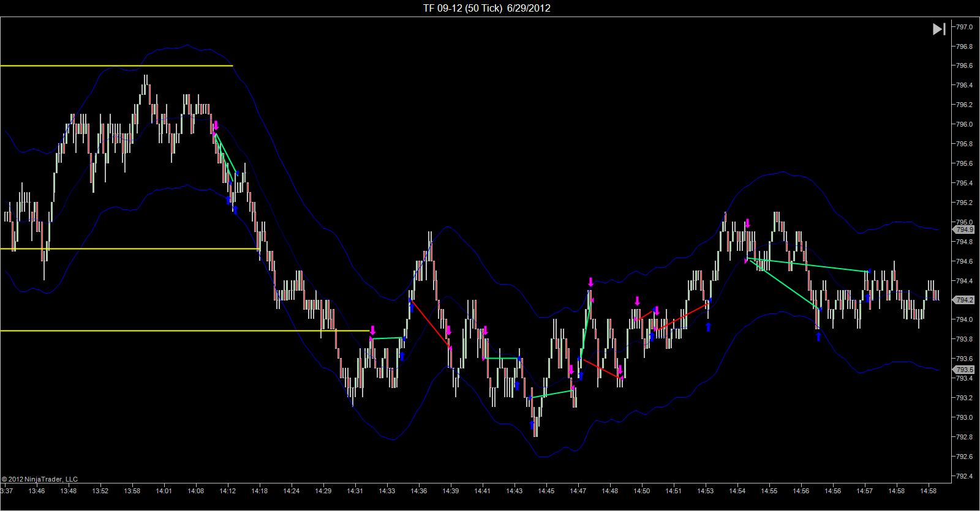Click the 14:54 time axis label

[x=737, y=491]
